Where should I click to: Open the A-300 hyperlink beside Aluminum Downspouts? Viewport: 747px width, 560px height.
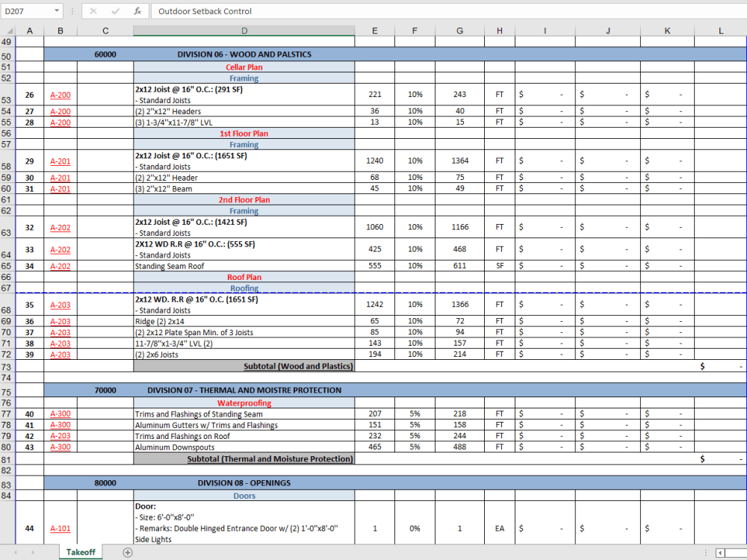(60, 447)
